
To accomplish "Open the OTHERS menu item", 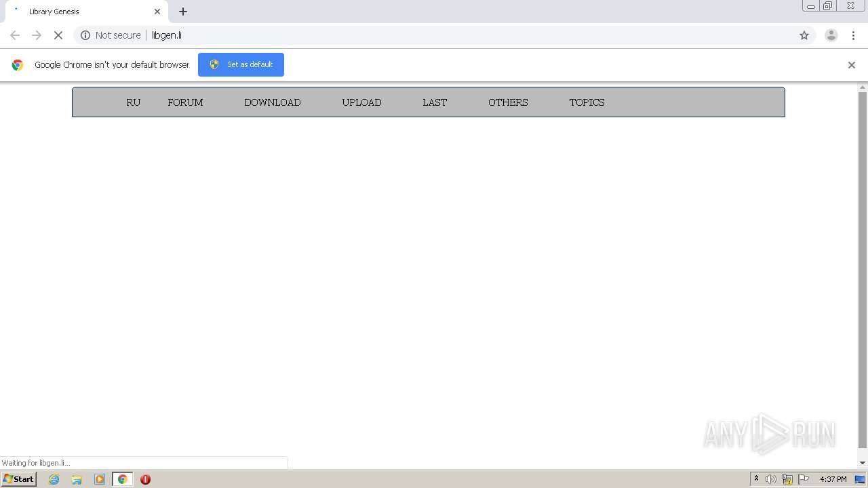I will (508, 102).
